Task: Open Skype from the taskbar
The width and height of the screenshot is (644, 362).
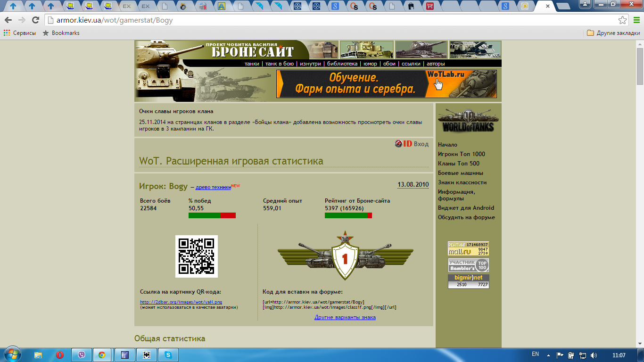Action: (168, 355)
